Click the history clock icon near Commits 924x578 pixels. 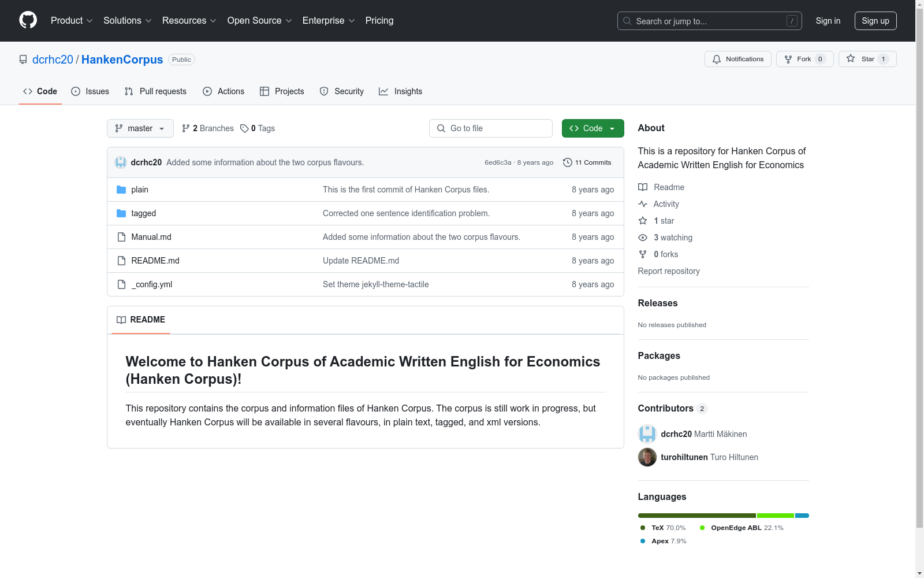[x=568, y=162]
